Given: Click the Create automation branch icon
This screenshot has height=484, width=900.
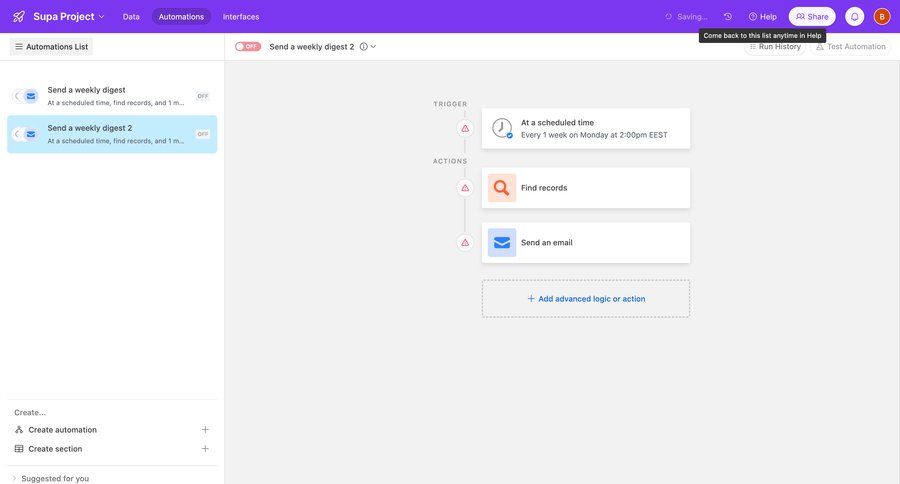Looking at the screenshot, I should coord(19,429).
